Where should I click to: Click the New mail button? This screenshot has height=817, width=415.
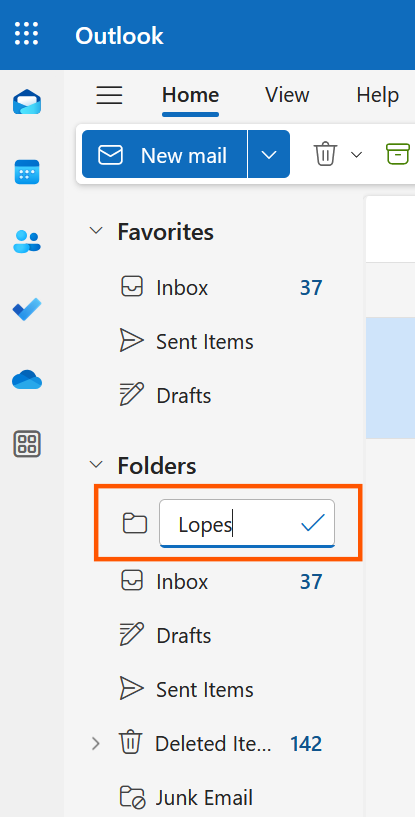pos(164,155)
